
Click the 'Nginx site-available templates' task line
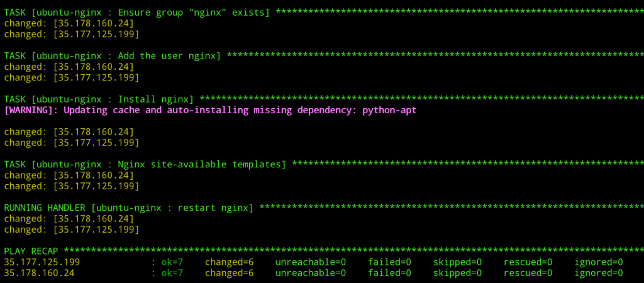coord(145,165)
